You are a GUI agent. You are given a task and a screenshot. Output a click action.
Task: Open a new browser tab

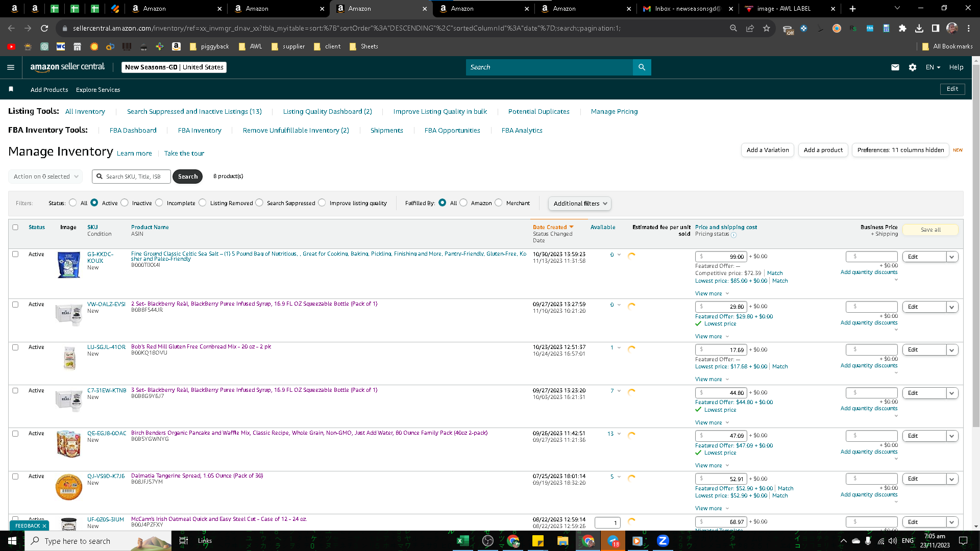click(852, 9)
